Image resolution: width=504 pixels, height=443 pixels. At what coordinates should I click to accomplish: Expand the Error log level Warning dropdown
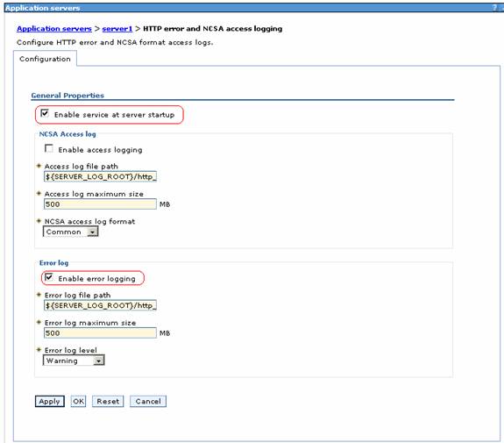74,361
